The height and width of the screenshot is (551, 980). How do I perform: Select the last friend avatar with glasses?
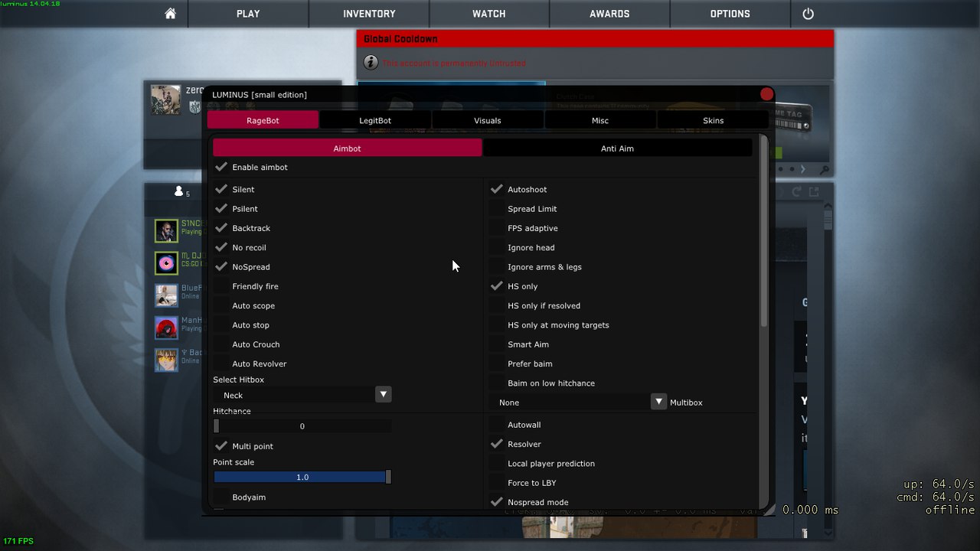(x=166, y=360)
